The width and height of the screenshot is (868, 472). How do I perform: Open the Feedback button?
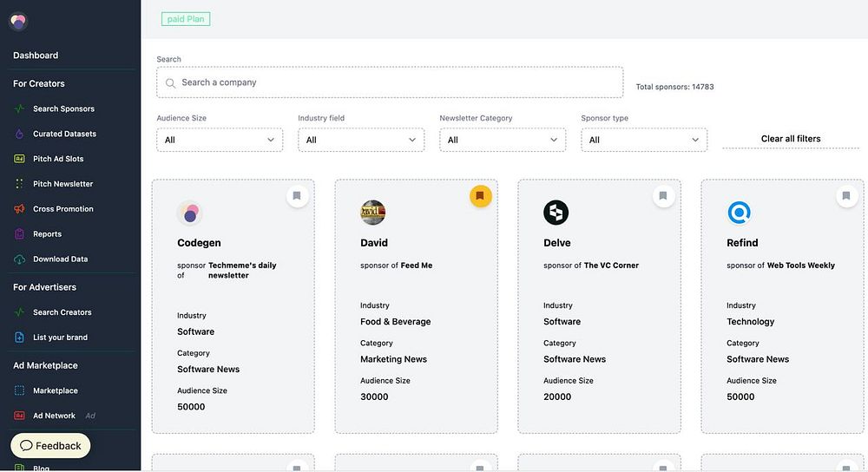point(50,446)
